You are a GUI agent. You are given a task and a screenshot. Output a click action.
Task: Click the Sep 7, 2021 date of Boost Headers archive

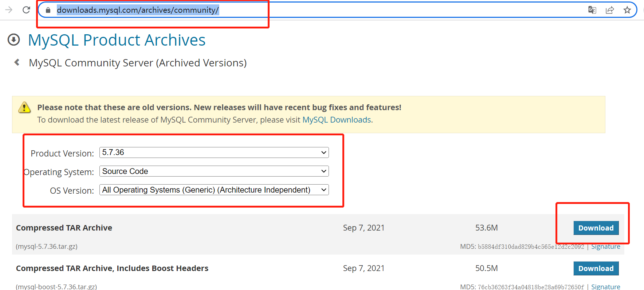pyautogui.click(x=364, y=268)
